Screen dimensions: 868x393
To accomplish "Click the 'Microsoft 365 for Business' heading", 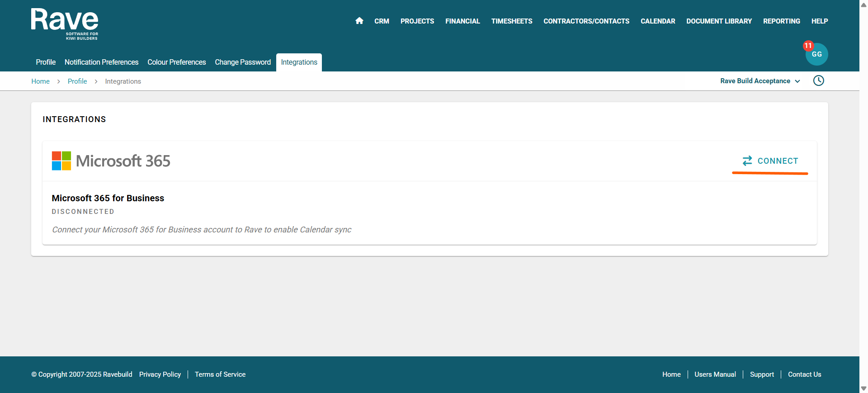I will [108, 198].
